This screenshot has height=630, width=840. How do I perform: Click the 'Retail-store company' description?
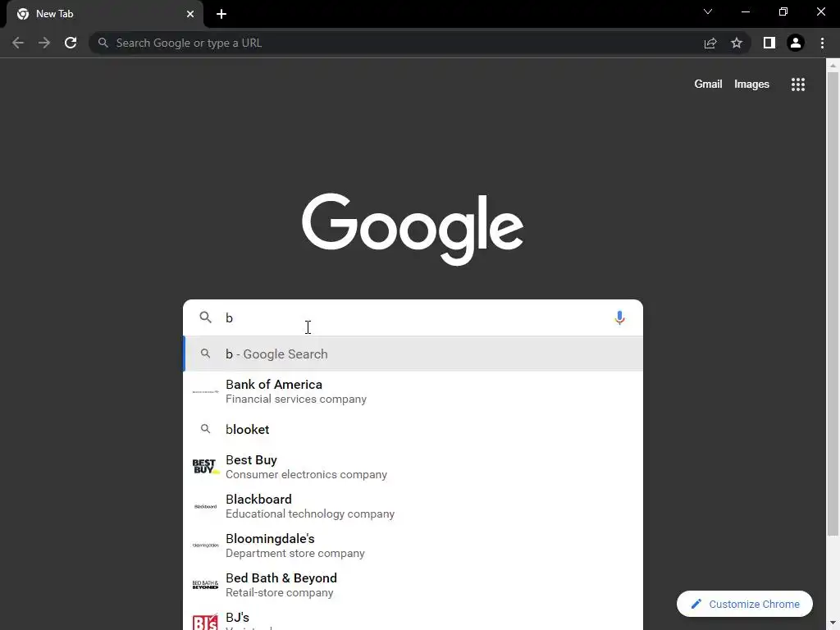(x=280, y=592)
